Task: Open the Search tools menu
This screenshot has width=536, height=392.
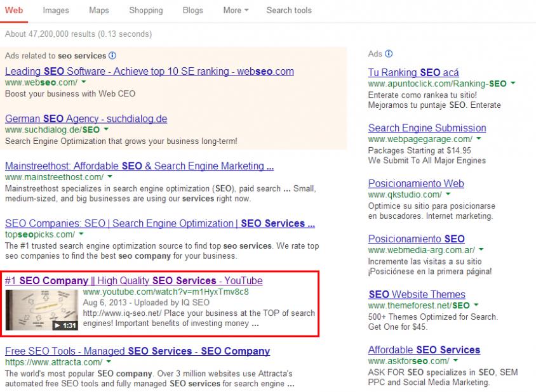Action: (289, 10)
